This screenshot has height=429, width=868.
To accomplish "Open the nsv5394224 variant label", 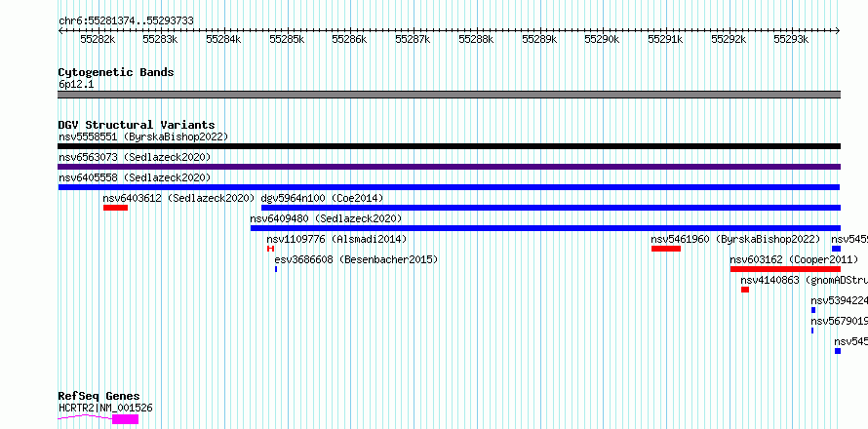I will [839, 300].
